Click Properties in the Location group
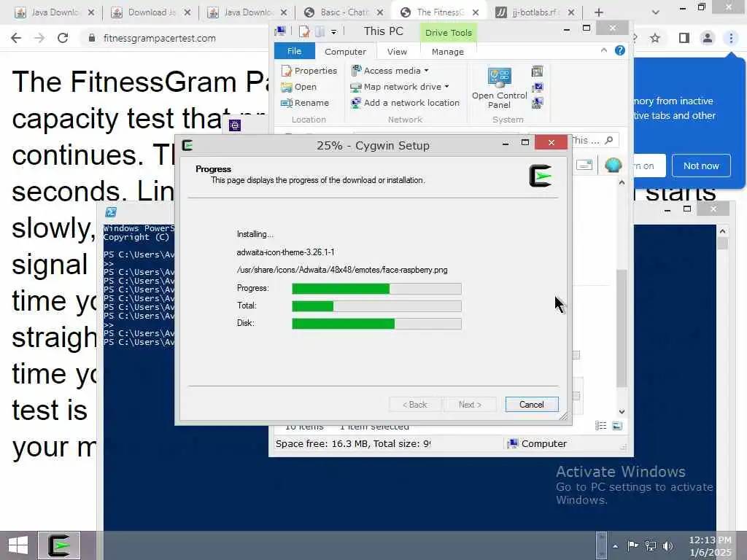The height and width of the screenshot is (560, 747). coord(309,71)
